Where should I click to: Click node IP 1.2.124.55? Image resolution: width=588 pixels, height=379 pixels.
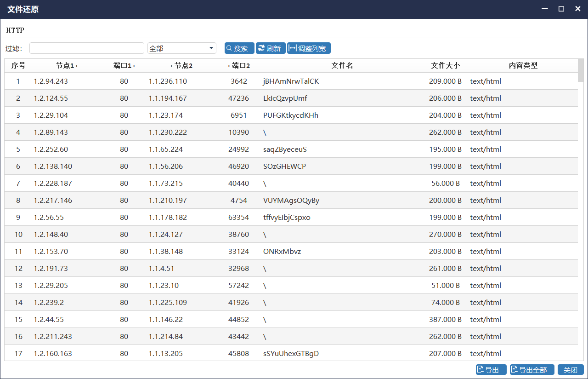[51, 98]
